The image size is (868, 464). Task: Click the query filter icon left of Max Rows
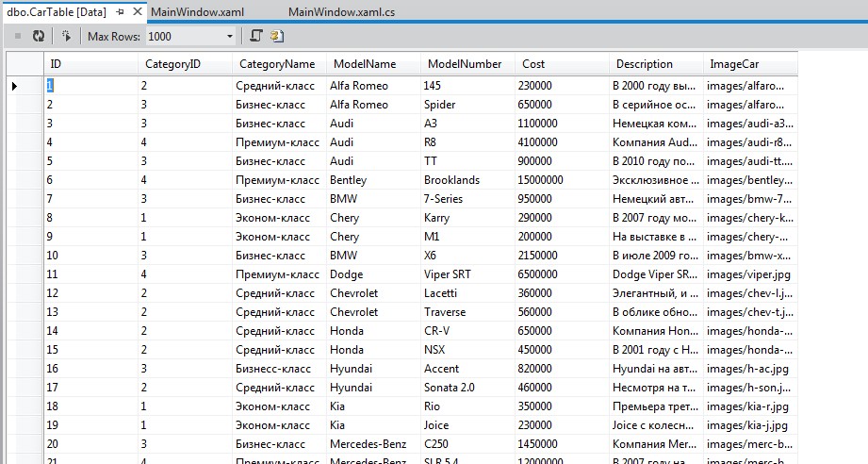[x=66, y=37]
